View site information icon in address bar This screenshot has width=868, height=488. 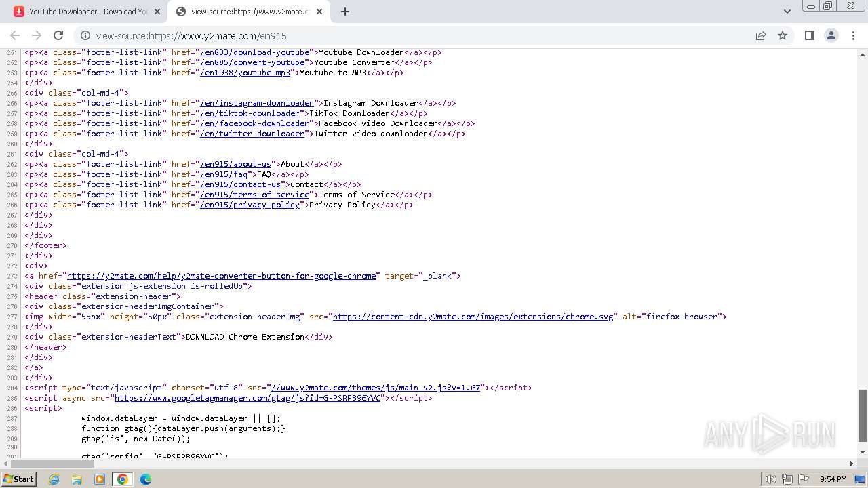point(85,36)
